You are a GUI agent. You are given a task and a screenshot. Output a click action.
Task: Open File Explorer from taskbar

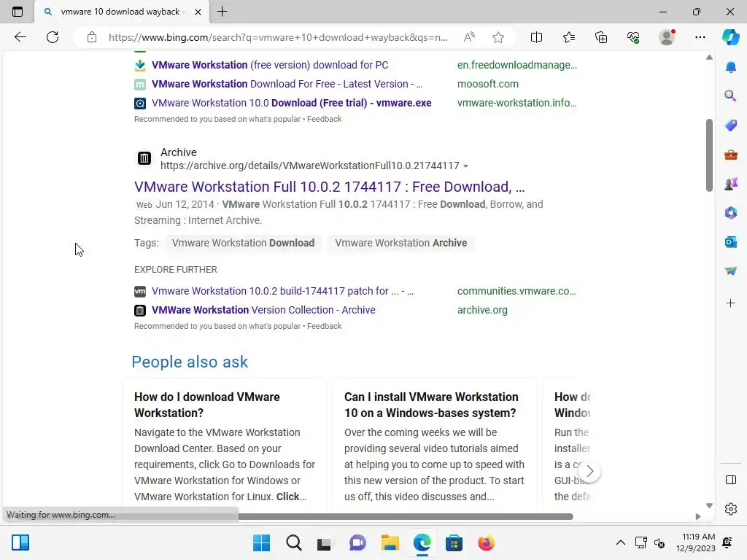coord(390,542)
